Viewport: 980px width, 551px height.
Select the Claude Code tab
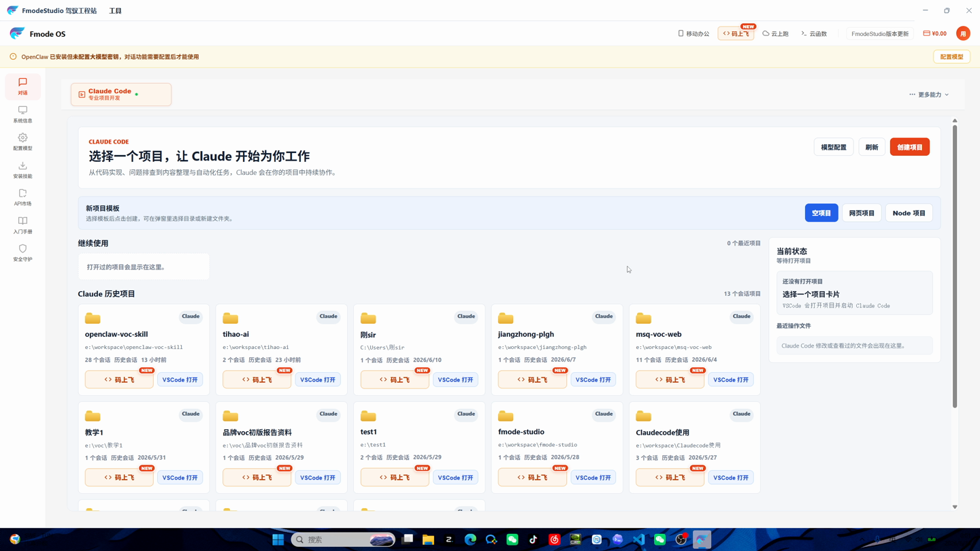tap(121, 95)
